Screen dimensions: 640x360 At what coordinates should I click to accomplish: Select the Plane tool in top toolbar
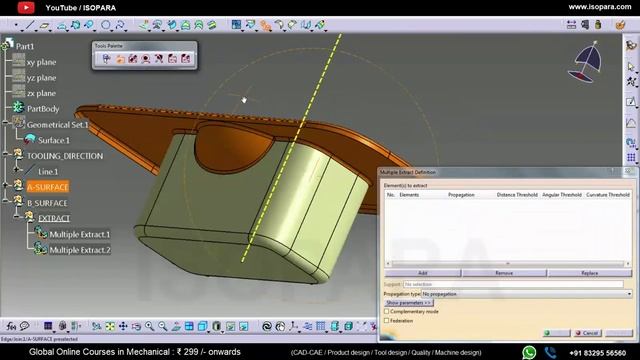[x=44, y=26]
